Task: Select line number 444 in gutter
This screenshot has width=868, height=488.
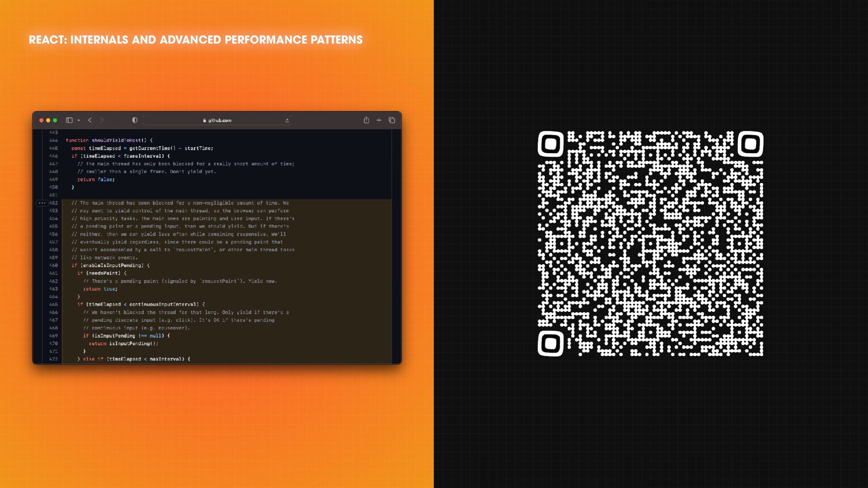Action: [53, 141]
